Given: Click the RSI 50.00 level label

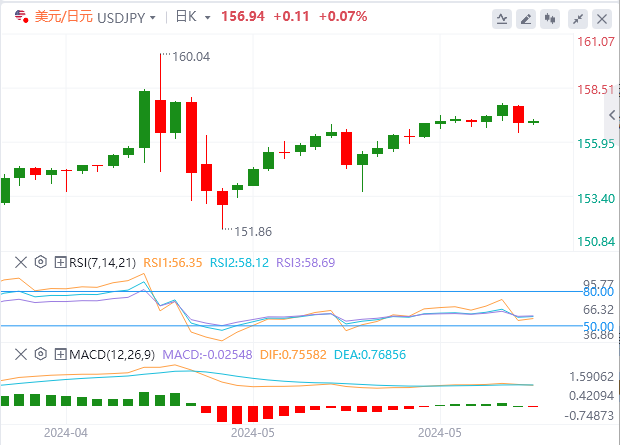Looking at the screenshot, I should coord(598,326).
